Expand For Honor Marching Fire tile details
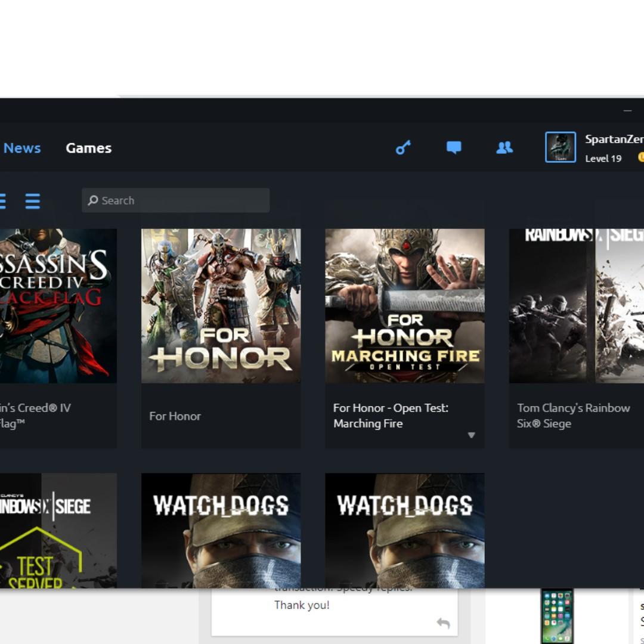The width and height of the screenshot is (644, 644). coord(471,435)
